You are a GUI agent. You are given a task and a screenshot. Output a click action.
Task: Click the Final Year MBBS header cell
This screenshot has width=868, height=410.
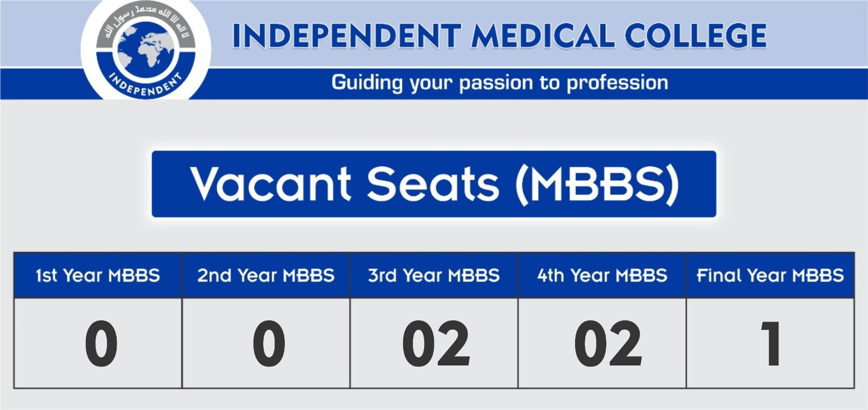770,275
